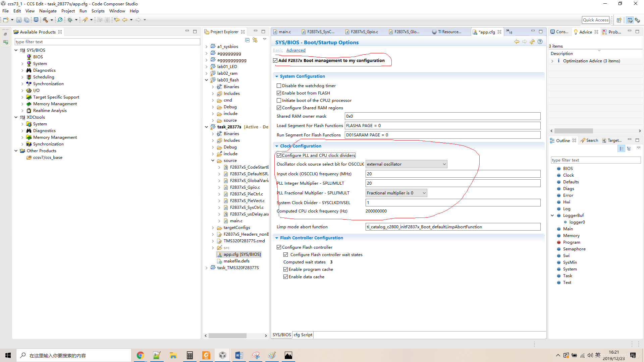Image resolution: width=644 pixels, height=362 pixels.
Task: Enable Disable the watchdog timer checkbox
Action: click(x=279, y=86)
